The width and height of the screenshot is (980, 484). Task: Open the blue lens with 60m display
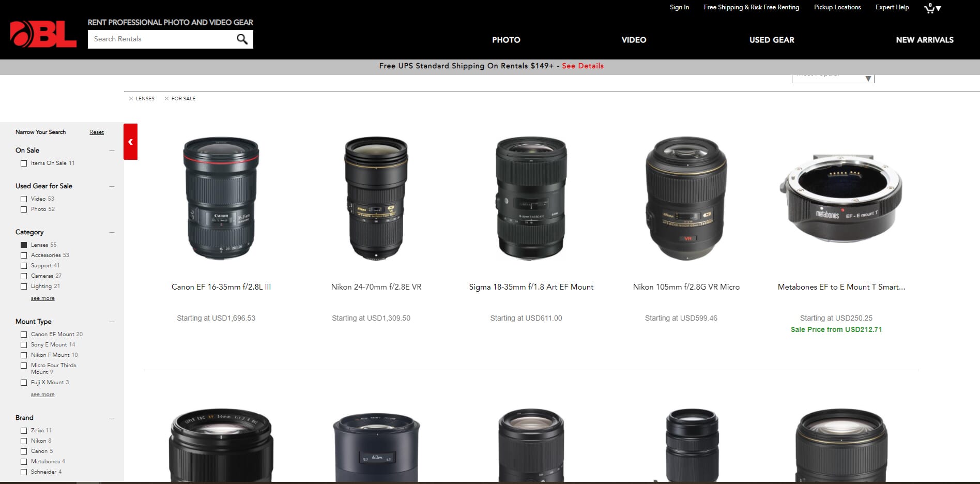(376, 448)
